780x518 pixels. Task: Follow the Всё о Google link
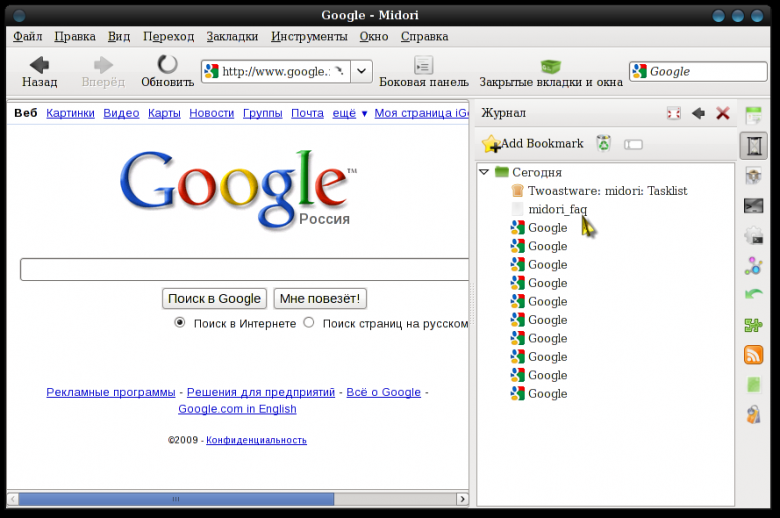384,392
